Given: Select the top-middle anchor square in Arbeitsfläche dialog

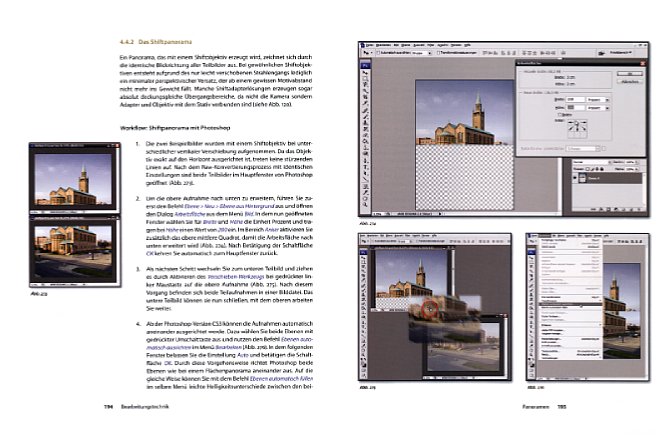Looking at the screenshot, I should click(577, 123).
